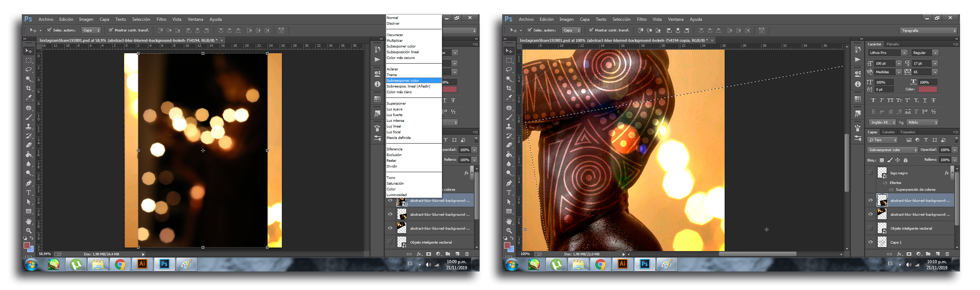Viewport: 980px width, 290px height.
Task: Select Move tool in right Photoshop window
Action: pyautogui.click(x=509, y=51)
